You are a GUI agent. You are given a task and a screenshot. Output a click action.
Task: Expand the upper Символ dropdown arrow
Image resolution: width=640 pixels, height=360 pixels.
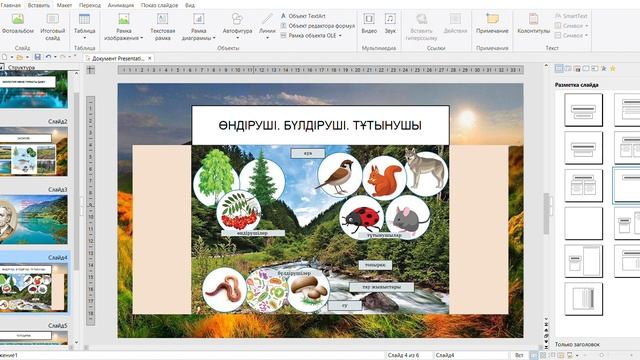coord(587,26)
